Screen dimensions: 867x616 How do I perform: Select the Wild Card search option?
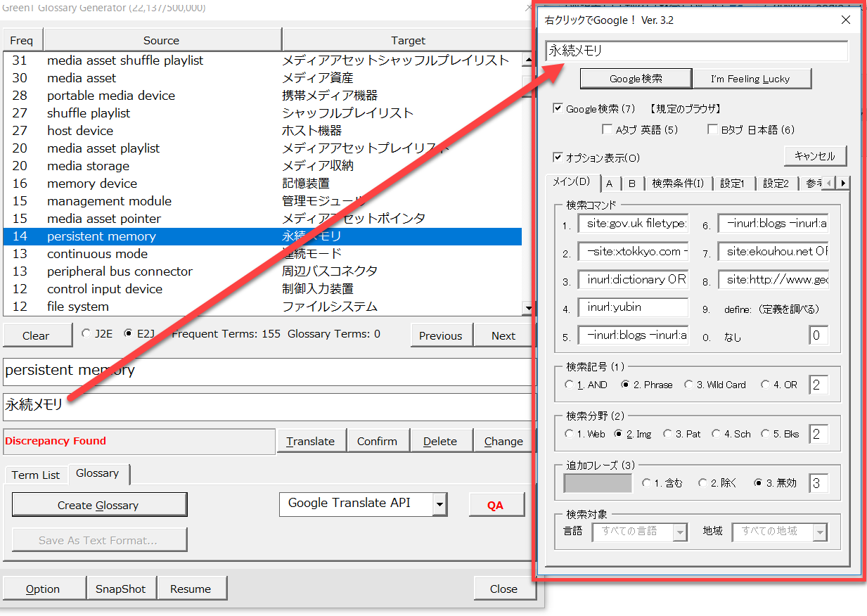[x=689, y=385]
